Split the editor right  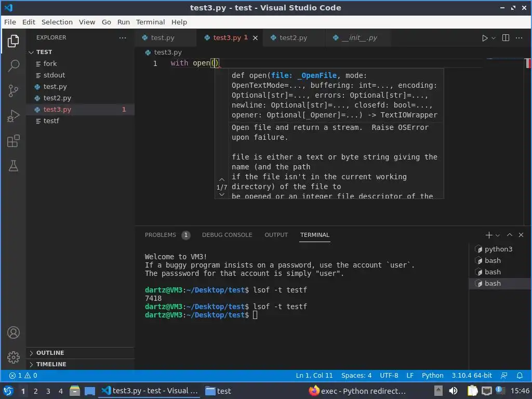506,37
